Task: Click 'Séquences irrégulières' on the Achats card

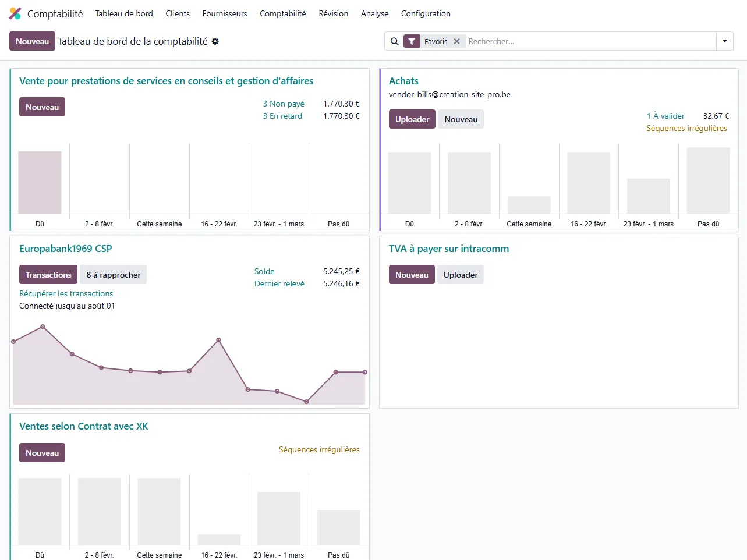Action: tap(687, 128)
